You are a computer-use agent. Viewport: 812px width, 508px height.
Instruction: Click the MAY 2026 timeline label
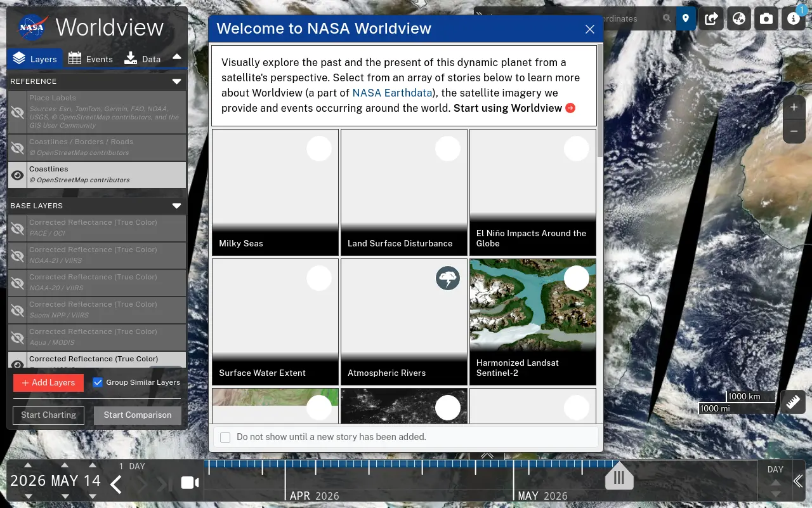[x=543, y=496]
